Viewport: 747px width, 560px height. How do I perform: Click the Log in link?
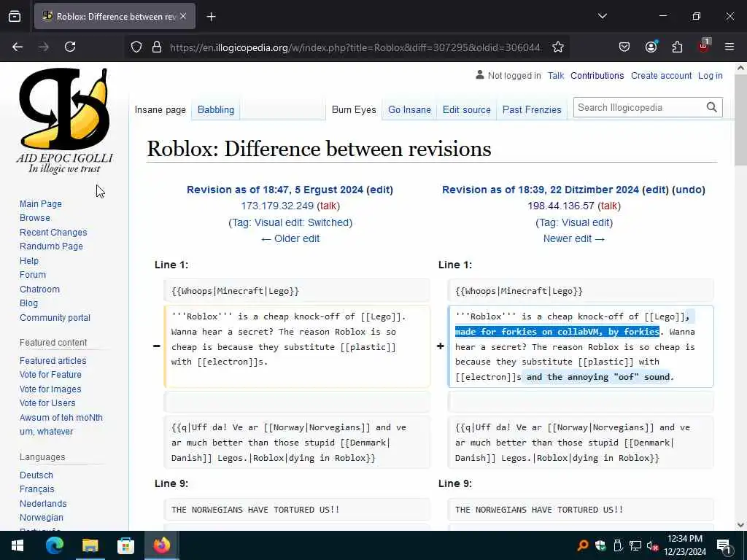710,75
